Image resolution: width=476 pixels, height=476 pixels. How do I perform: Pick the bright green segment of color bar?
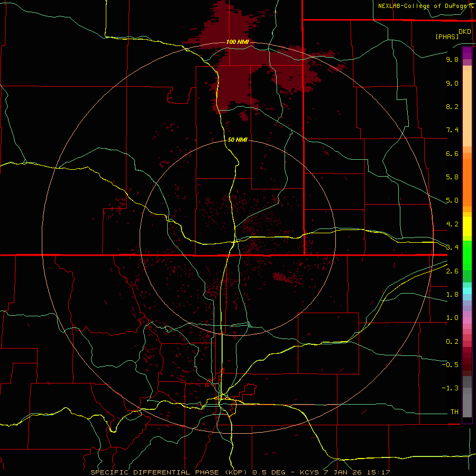[x=467, y=255]
